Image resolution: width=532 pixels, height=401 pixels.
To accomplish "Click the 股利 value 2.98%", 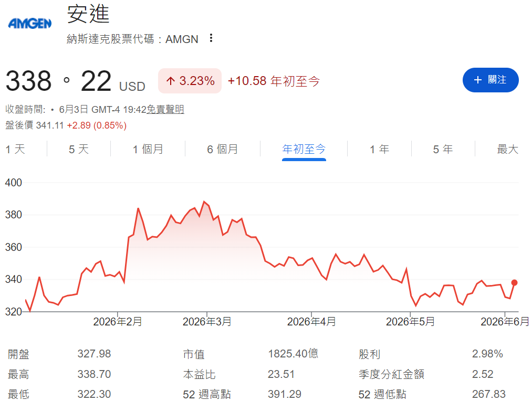I will (487, 354).
